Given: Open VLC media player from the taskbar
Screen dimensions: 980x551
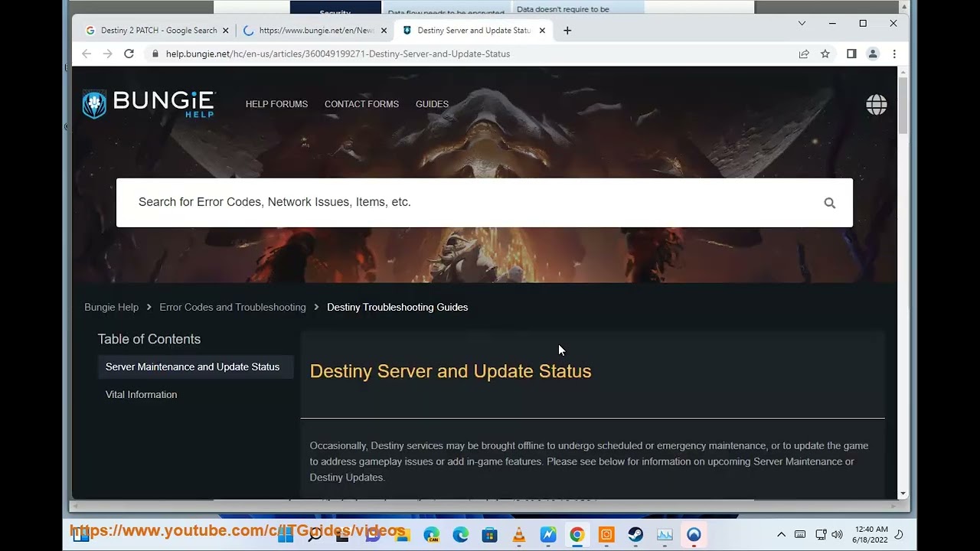Looking at the screenshot, I should click(x=519, y=535).
